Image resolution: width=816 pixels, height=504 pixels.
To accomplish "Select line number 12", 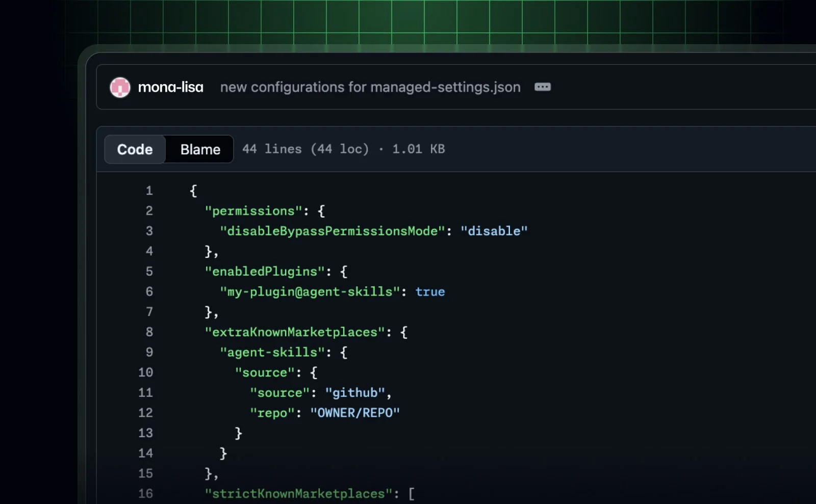I will pos(145,413).
